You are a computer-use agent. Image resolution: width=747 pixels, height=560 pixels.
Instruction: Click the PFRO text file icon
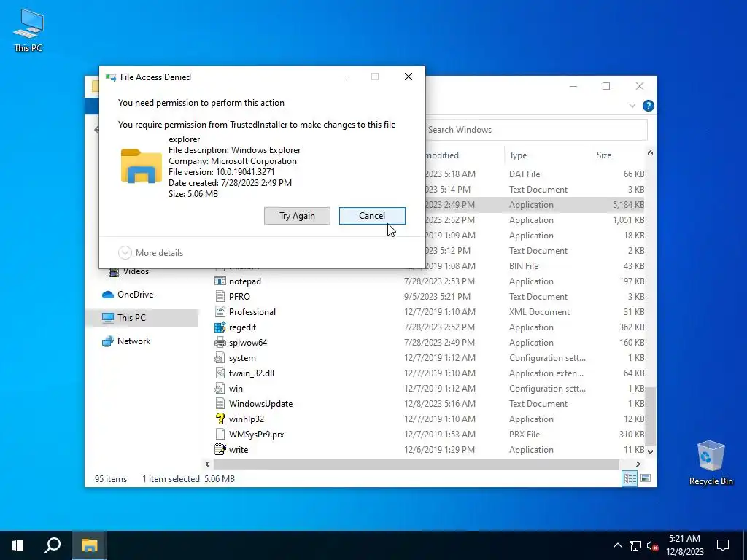click(220, 297)
